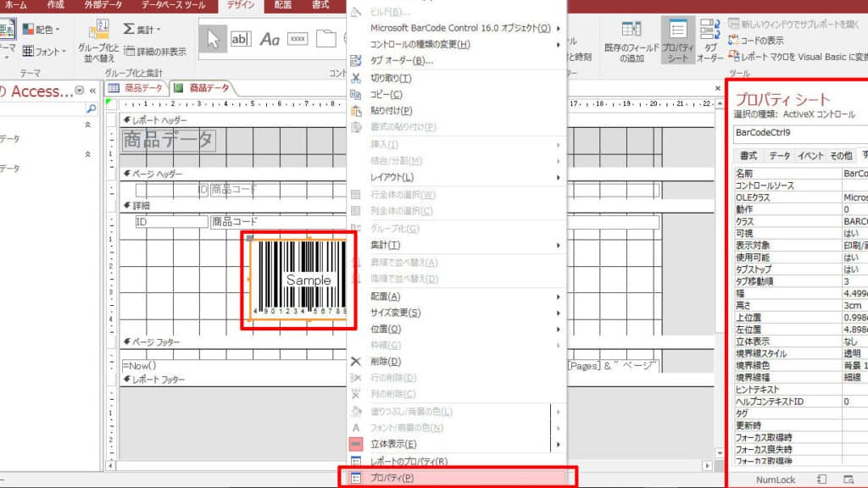Image resolution: width=868 pixels, height=488 pixels.
Task: Click the Group and Sort icon
Action: pyautogui.click(x=97, y=40)
